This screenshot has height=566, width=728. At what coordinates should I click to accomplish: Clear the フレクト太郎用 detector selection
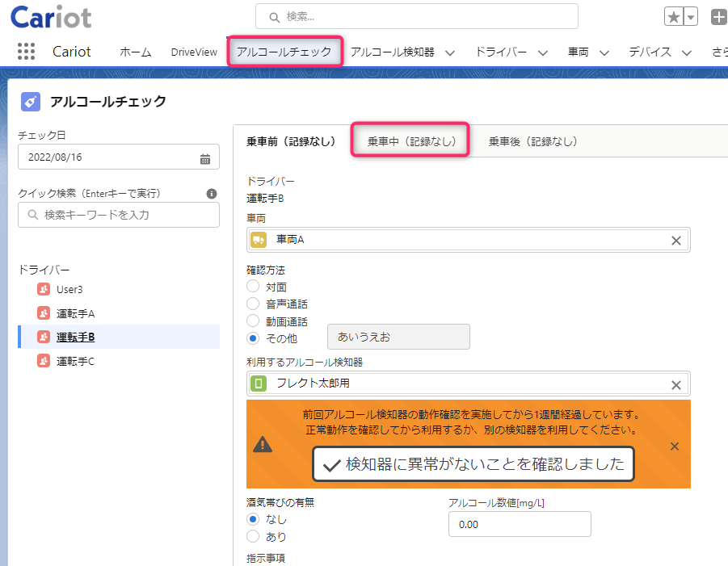[x=675, y=384]
